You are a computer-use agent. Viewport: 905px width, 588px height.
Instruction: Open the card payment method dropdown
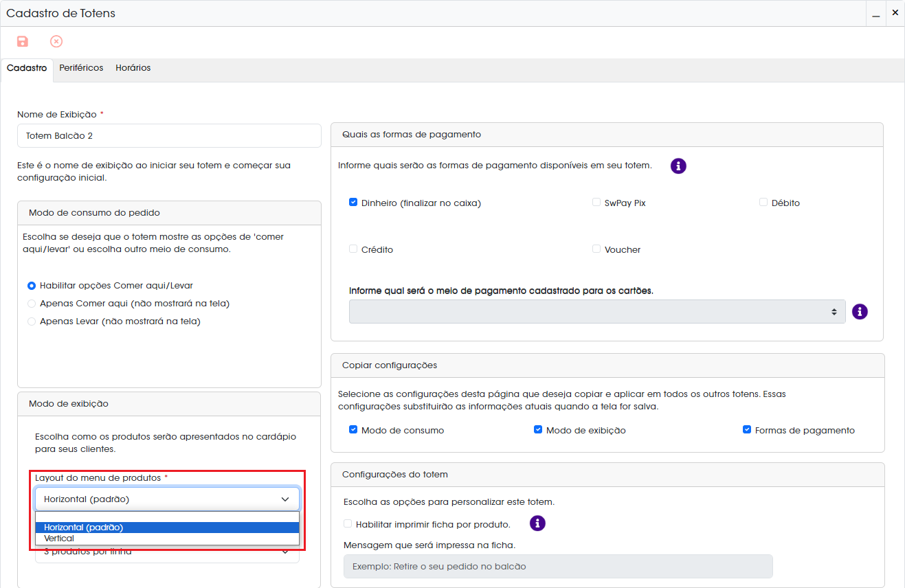point(597,311)
